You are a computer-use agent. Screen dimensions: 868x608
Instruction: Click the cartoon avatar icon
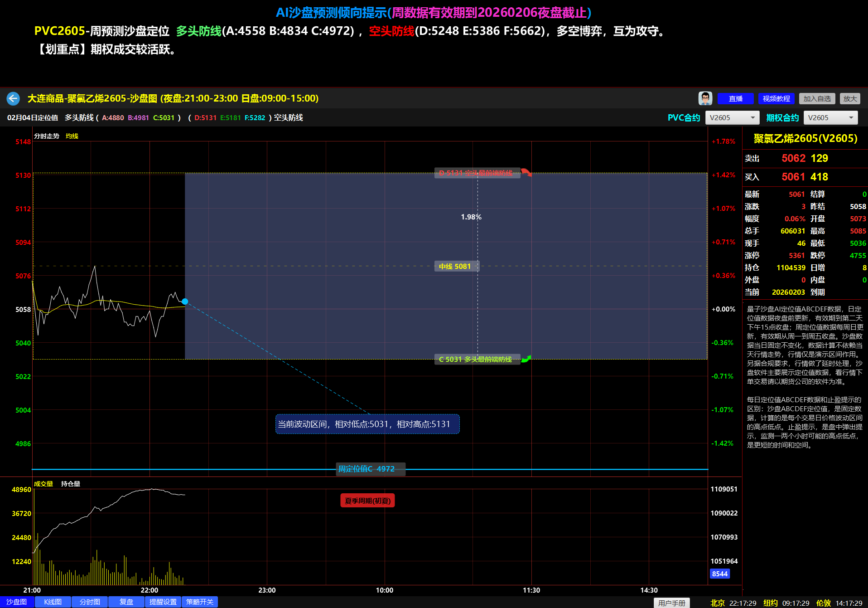coord(705,98)
